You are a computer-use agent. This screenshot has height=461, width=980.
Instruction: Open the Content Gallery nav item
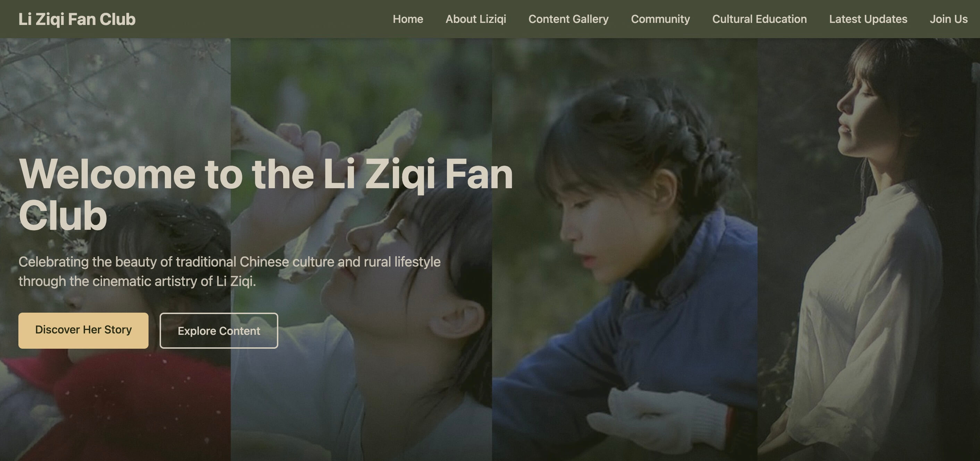click(568, 19)
